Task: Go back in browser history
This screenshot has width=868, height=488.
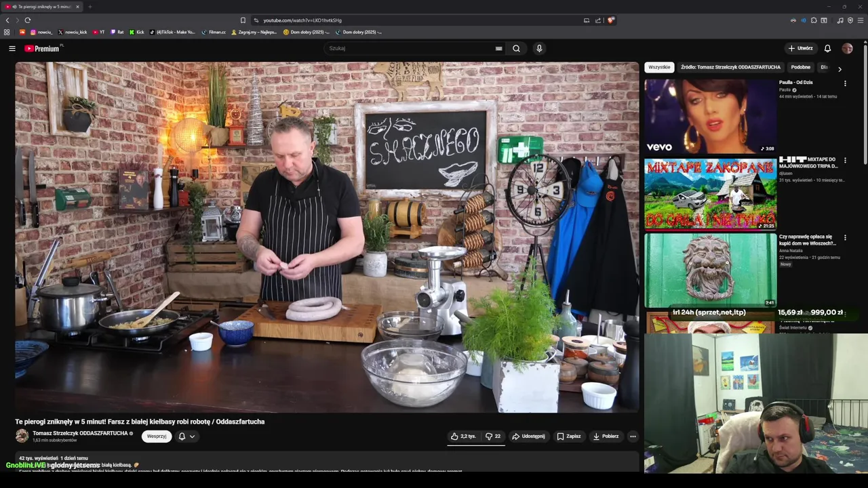Action: tap(7, 20)
